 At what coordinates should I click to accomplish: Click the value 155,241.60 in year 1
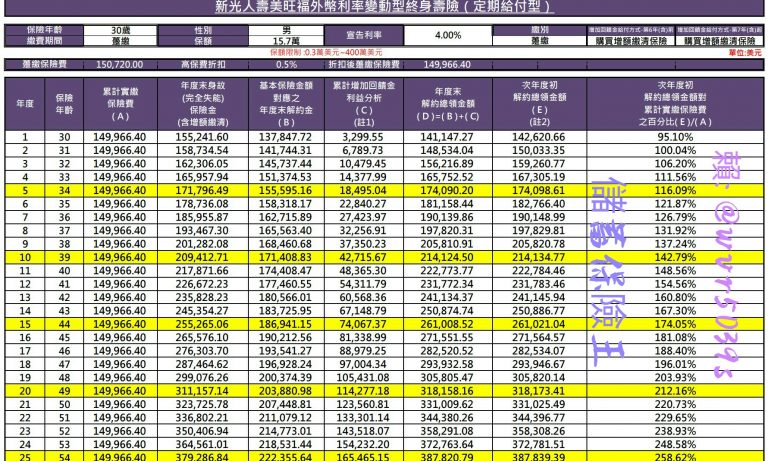click(x=202, y=137)
